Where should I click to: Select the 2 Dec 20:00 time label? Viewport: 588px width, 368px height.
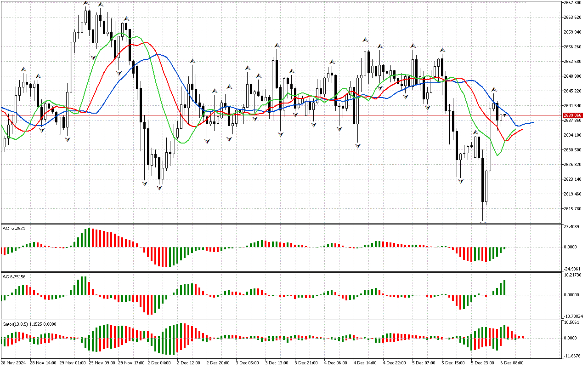click(219, 363)
